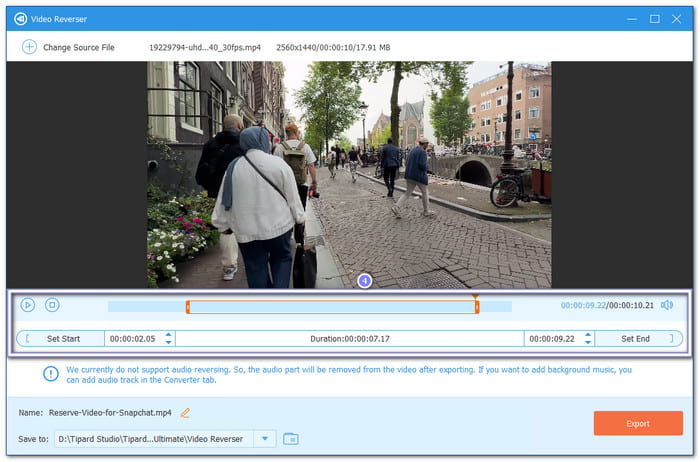Click the info icon beside audio notice
The width and height of the screenshot is (700, 462).
(x=51, y=374)
